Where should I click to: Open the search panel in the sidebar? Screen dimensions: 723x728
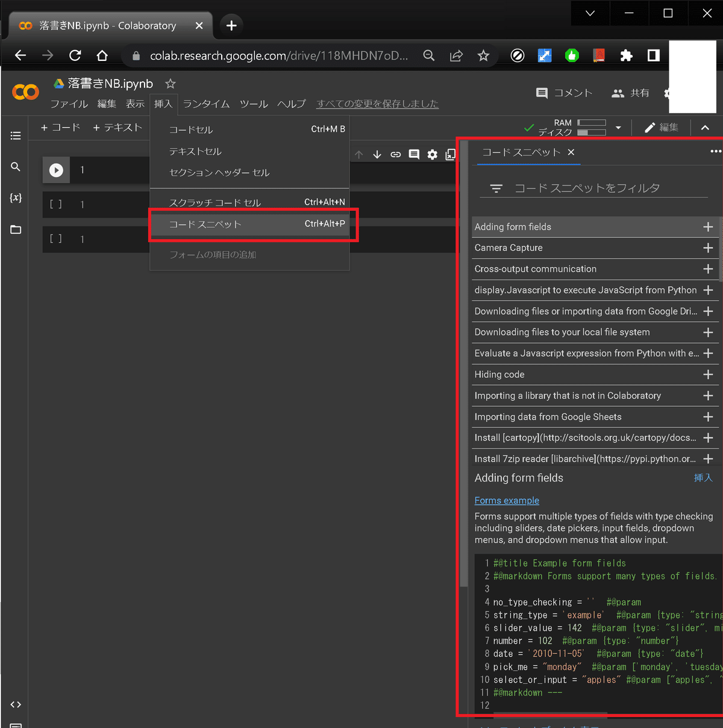16,167
